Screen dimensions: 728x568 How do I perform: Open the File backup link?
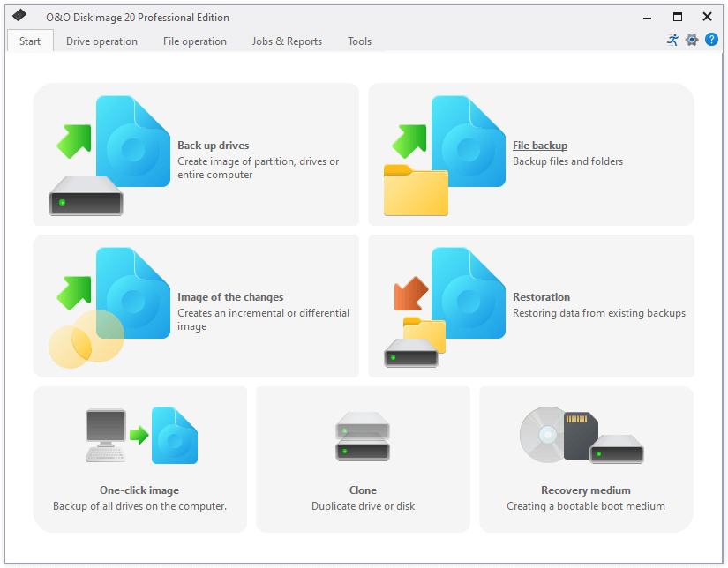pos(540,146)
